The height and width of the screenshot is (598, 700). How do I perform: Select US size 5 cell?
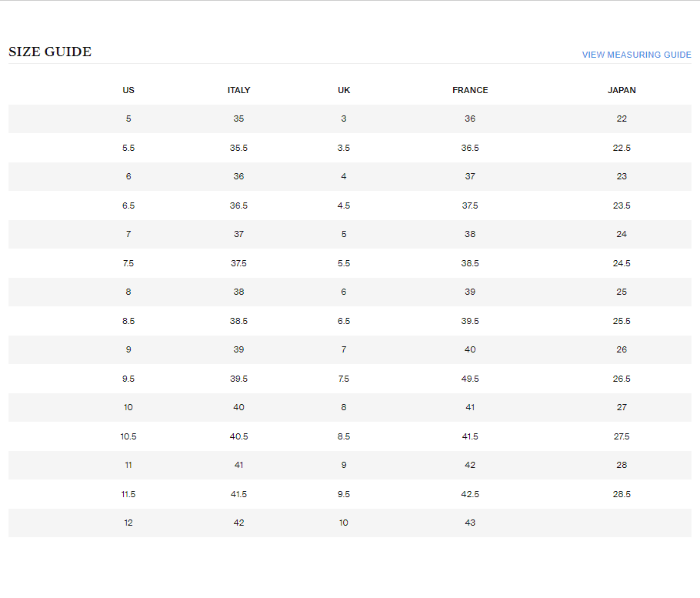(x=128, y=119)
